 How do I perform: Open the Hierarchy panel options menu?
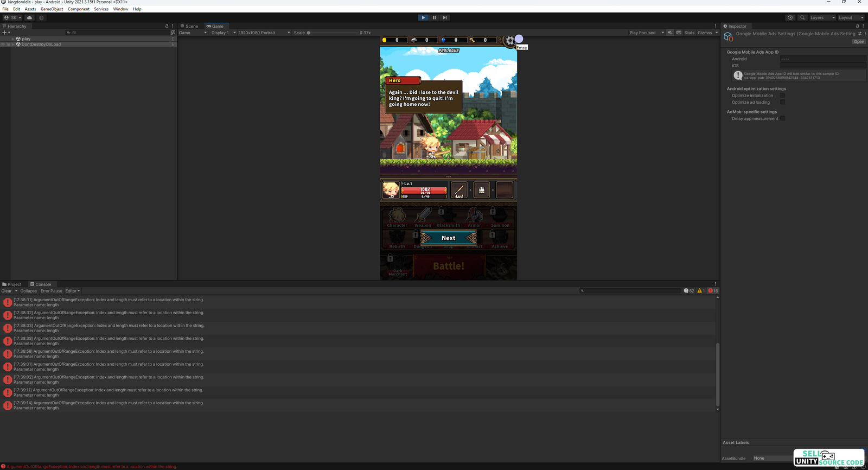173,26
